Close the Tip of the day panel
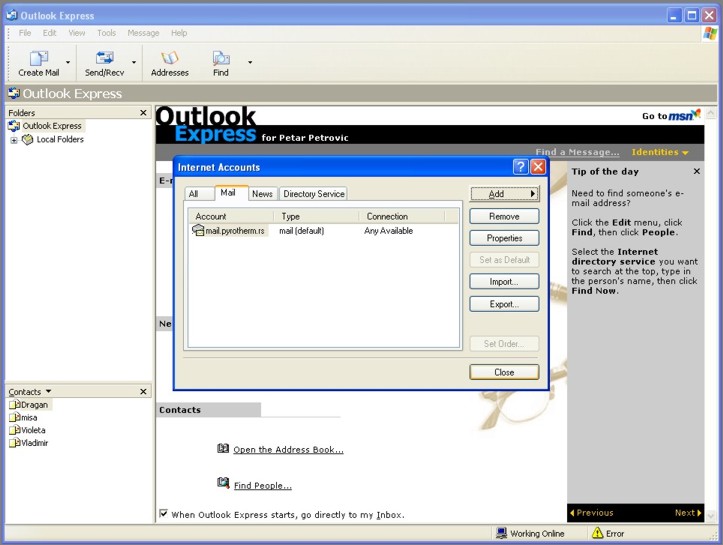The image size is (723, 545). (697, 171)
